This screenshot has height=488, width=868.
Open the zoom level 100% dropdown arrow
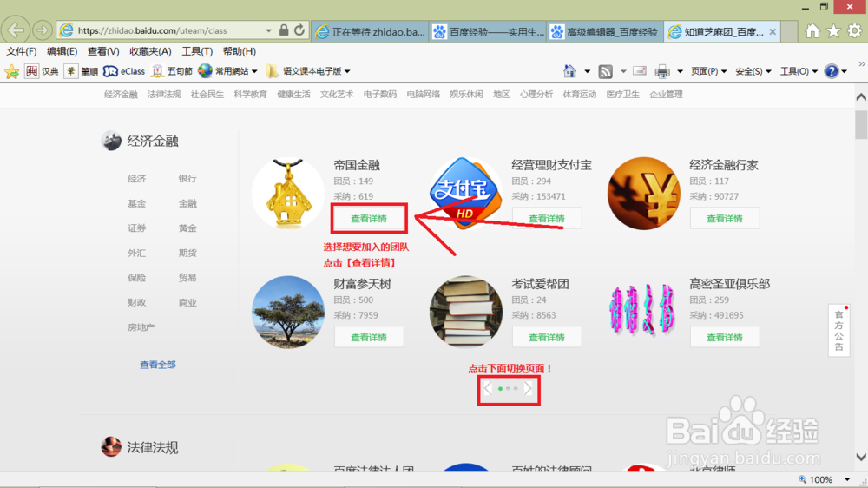pos(847,479)
